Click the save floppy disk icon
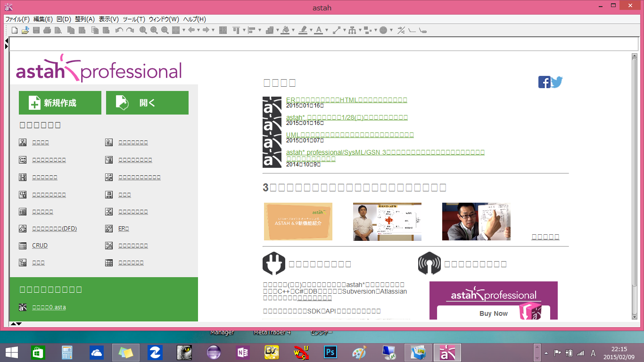The width and height of the screenshot is (644, 362). coord(36,30)
